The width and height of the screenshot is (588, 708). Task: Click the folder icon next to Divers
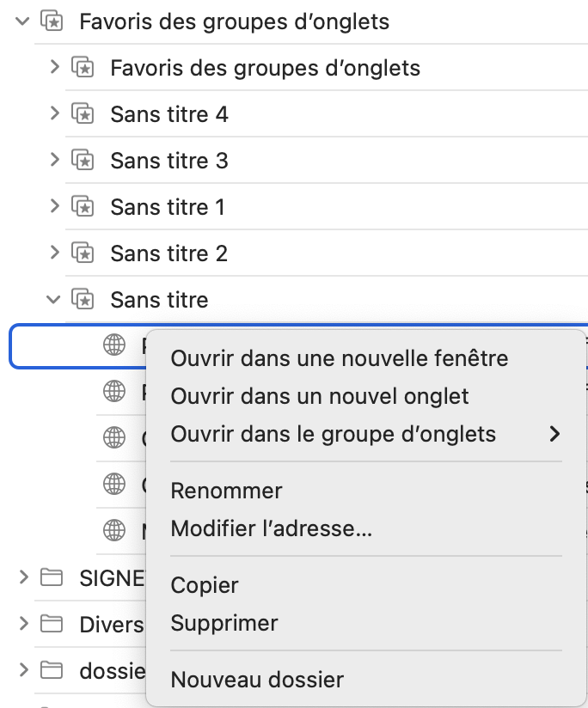click(x=52, y=624)
